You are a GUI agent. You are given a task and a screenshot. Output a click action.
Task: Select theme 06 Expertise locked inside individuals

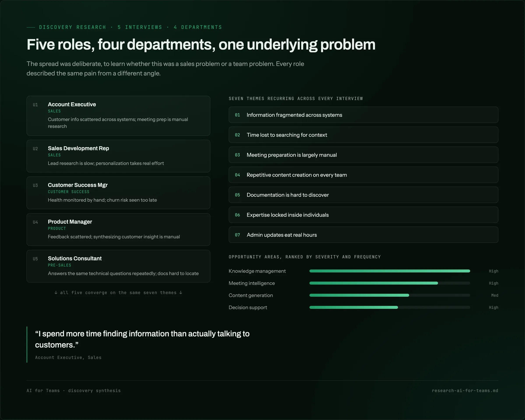pos(363,215)
